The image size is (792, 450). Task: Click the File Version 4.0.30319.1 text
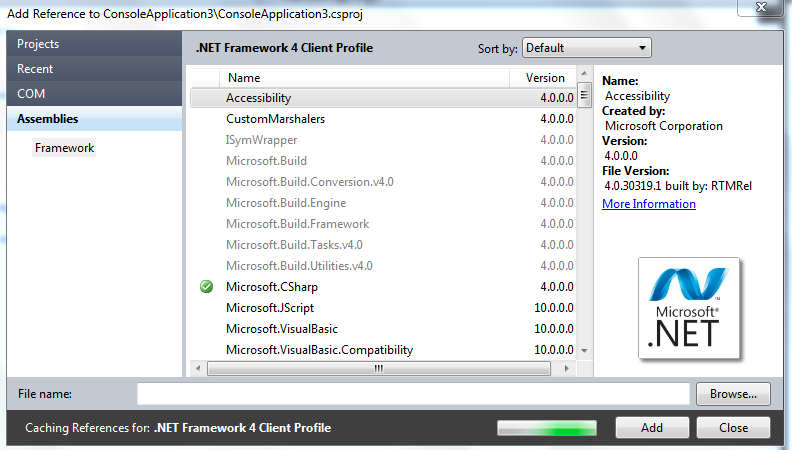[678, 186]
